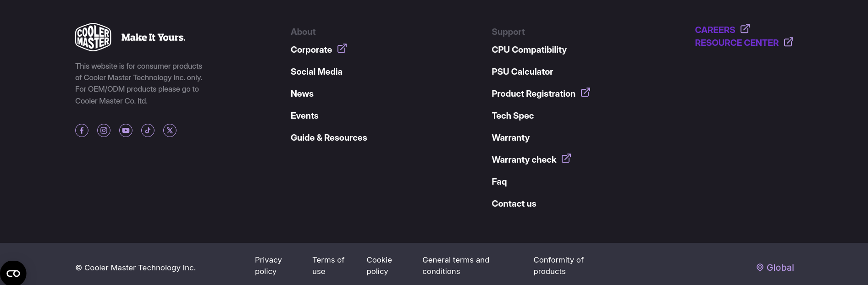Click external link icon next to Resource Center
Image resolution: width=868 pixels, height=285 pixels.
point(788,42)
